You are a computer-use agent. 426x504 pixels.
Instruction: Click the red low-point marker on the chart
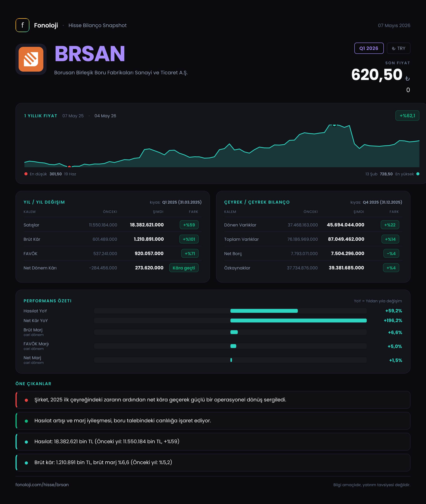point(69,166)
